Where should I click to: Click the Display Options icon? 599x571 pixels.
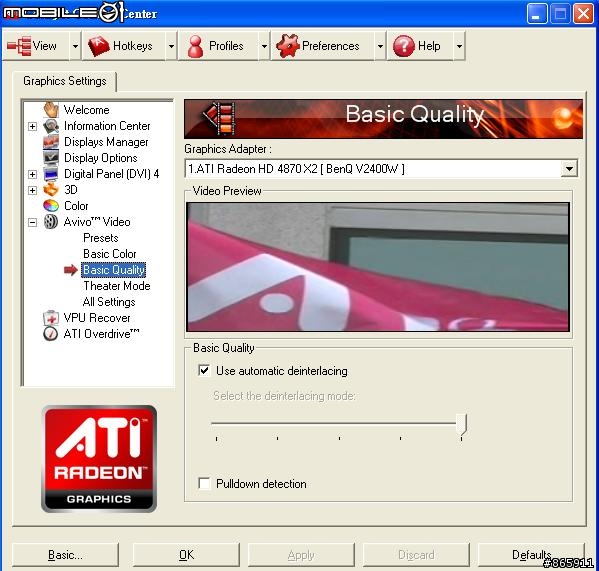(51, 158)
